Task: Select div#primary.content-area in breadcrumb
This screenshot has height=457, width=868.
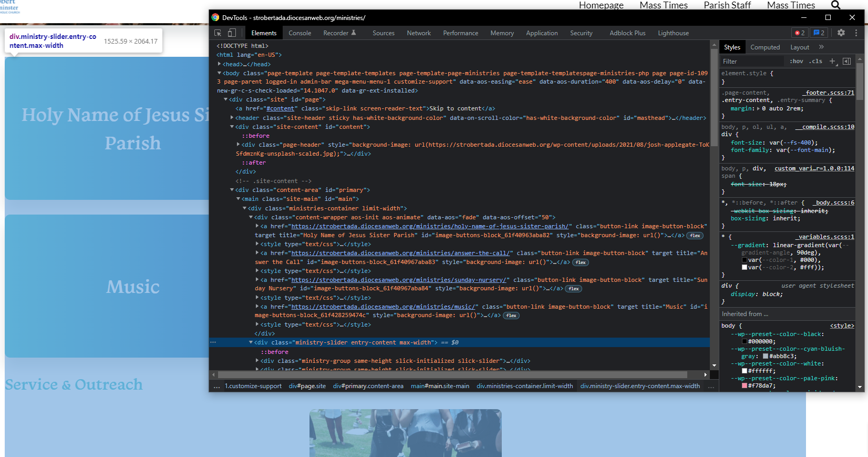Action: click(x=368, y=386)
